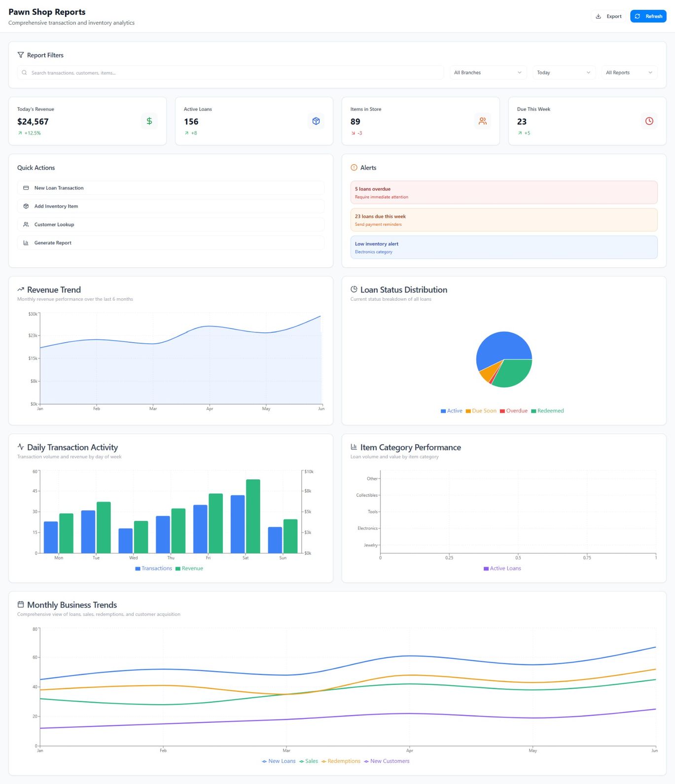This screenshot has height=784, width=675.
Task: Hit the blue Refresh button
Action: [x=648, y=16]
